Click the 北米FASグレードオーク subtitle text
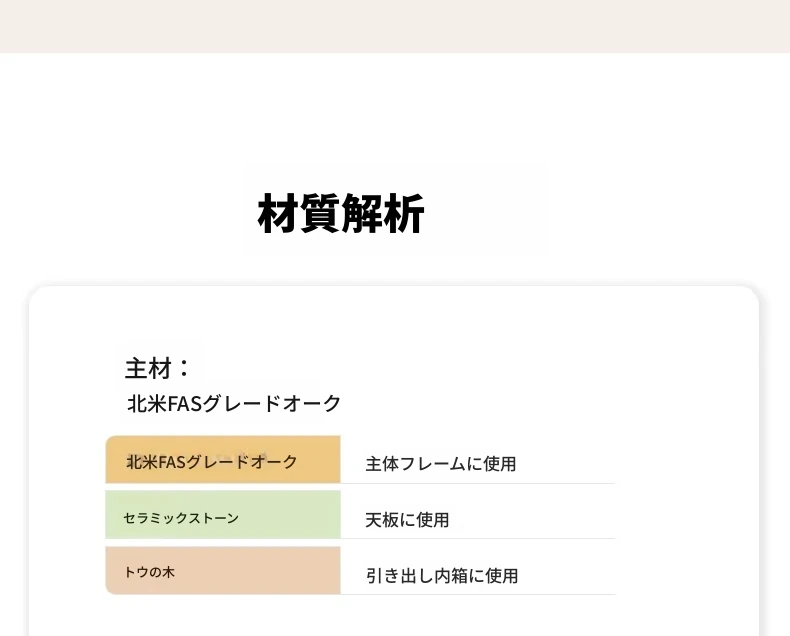790x636 pixels. (234, 404)
